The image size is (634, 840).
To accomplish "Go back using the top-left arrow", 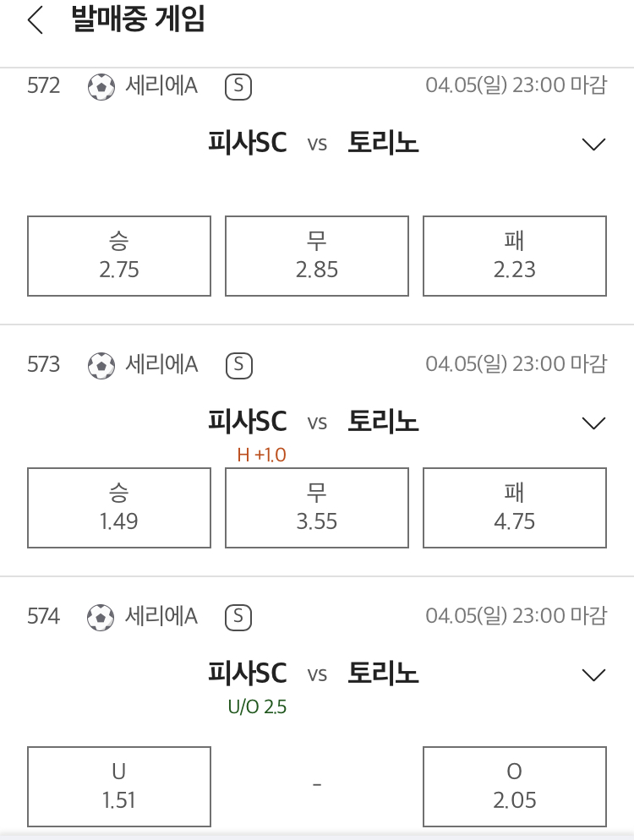I will 35,20.
